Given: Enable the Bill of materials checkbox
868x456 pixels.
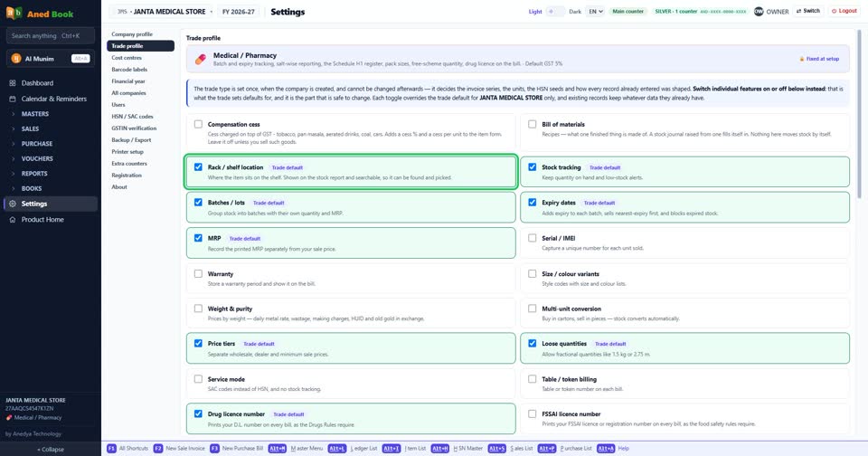Looking at the screenshot, I should tap(532, 124).
